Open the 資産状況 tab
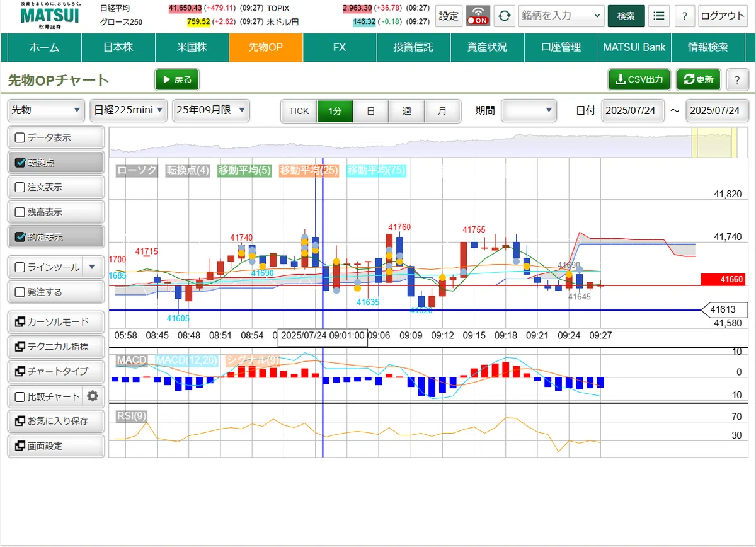Viewport: 756px width, 547px height. click(487, 47)
